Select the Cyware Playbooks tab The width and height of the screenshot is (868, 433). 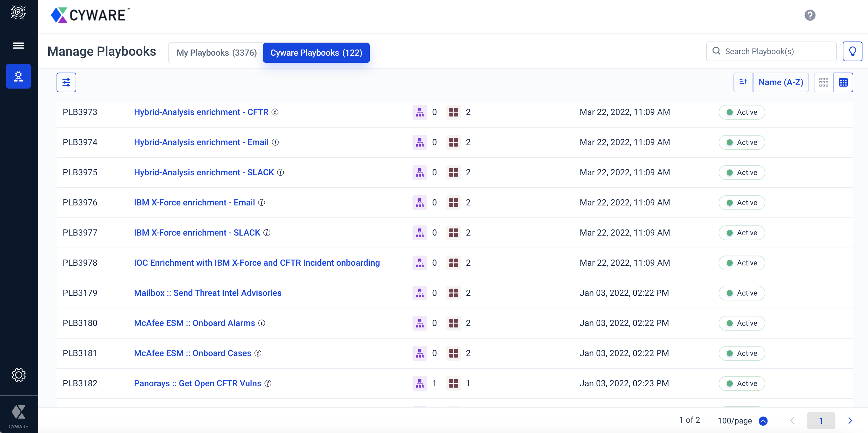coord(316,53)
